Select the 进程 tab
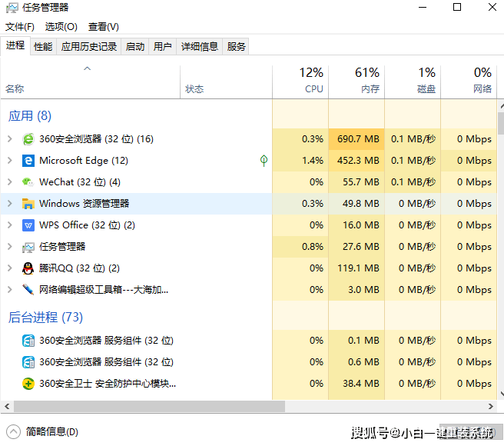504x446 pixels. tap(15, 45)
